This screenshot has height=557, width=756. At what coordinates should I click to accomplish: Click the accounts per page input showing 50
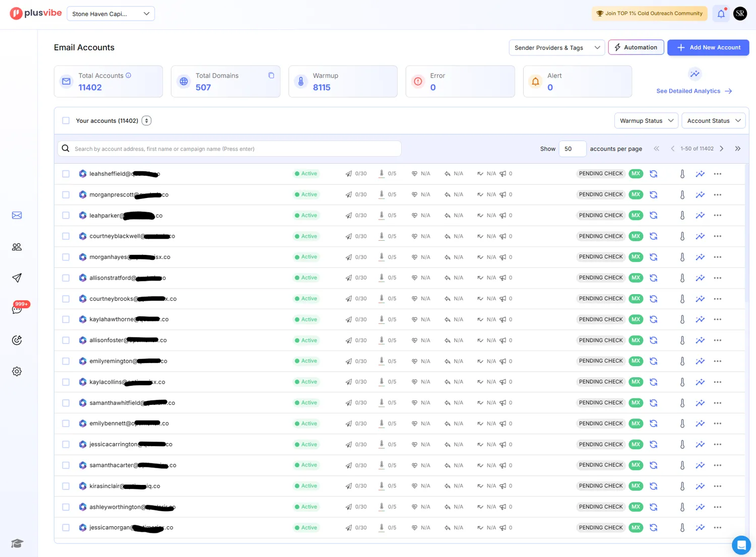coord(573,149)
